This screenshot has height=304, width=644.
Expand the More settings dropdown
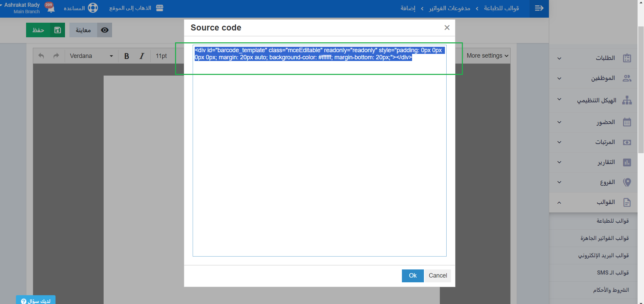tap(487, 56)
